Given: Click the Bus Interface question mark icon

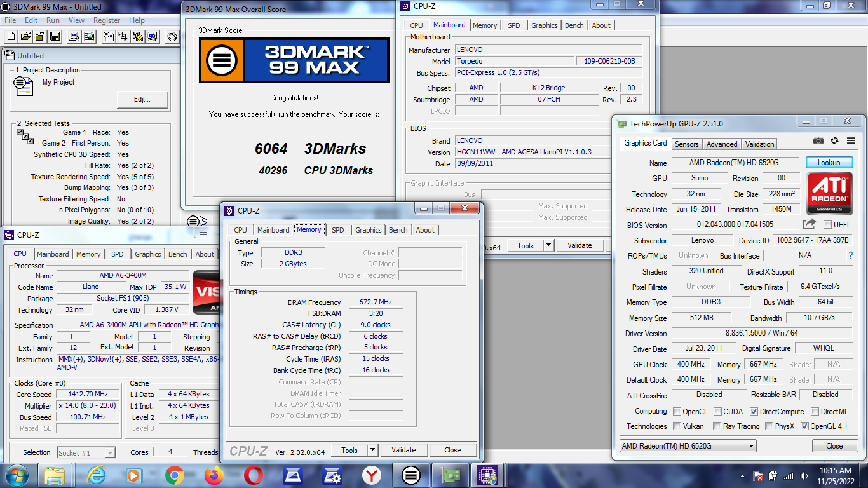Looking at the screenshot, I should pyautogui.click(x=851, y=255).
